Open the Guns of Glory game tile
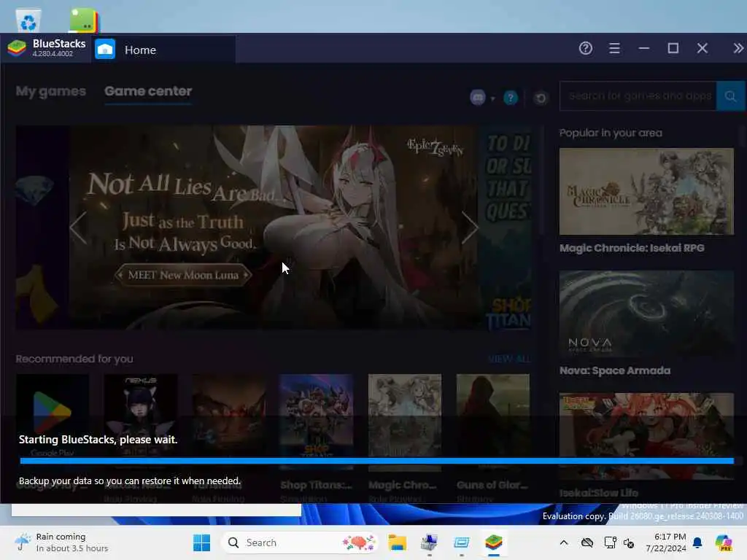This screenshot has width=747, height=560. click(492, 421)
